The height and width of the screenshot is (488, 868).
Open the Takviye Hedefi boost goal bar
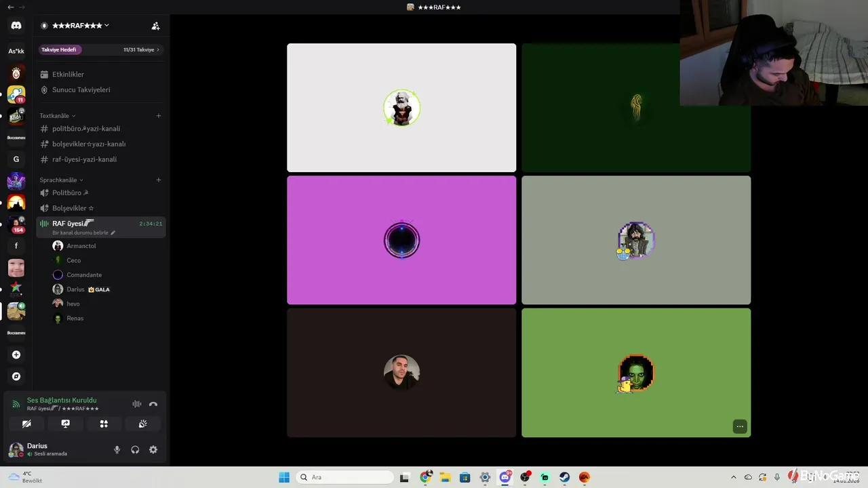(100, 49)
